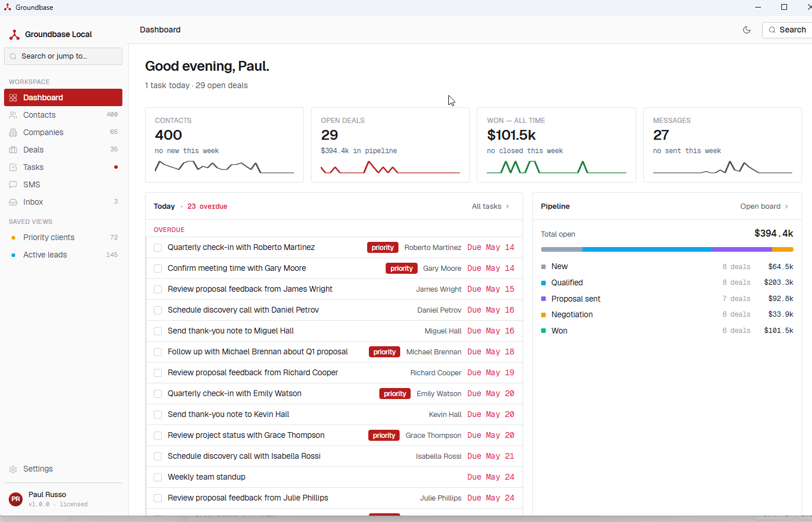Toggle dark mode with the moon icon
Image resolution: width=812 pixels, height=522 pixels.
pyautogui.click(x=747, y=30)
